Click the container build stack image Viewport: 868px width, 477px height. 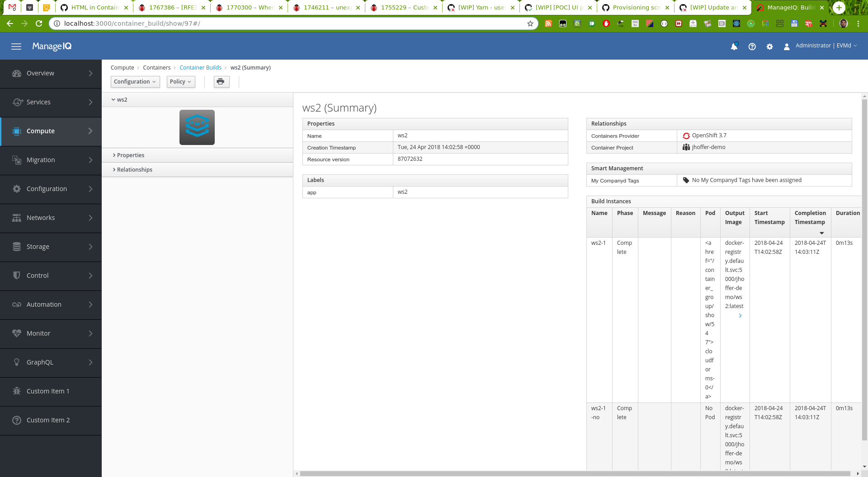(x=197, y=127)
